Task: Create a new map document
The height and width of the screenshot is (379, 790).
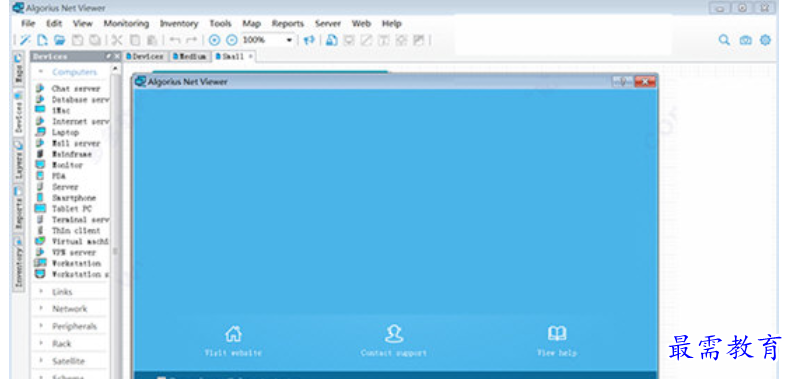Action: point(42,40)
